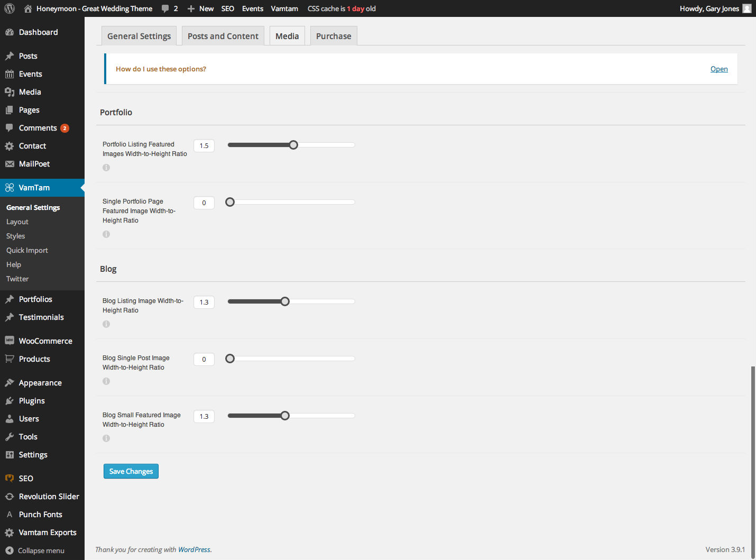Open the 'How do I use these options' help

[x=718, y=69]
